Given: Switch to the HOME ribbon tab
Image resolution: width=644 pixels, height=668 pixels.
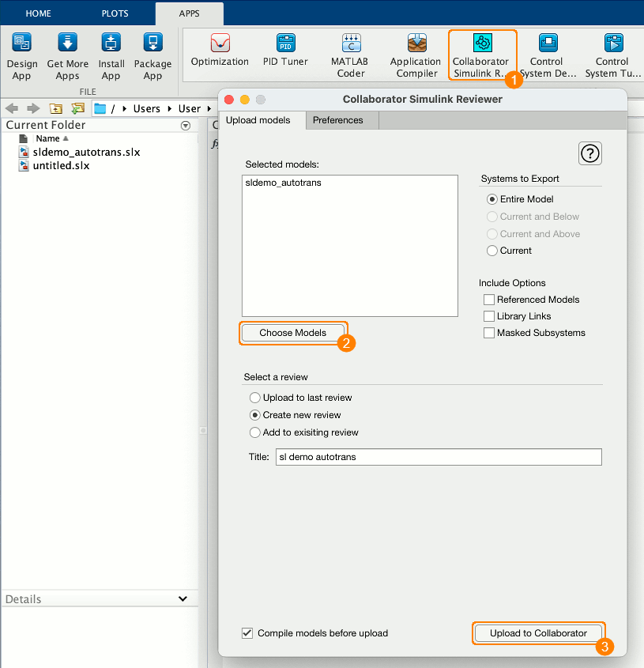Looking at the screenshot, I should 39,13.
